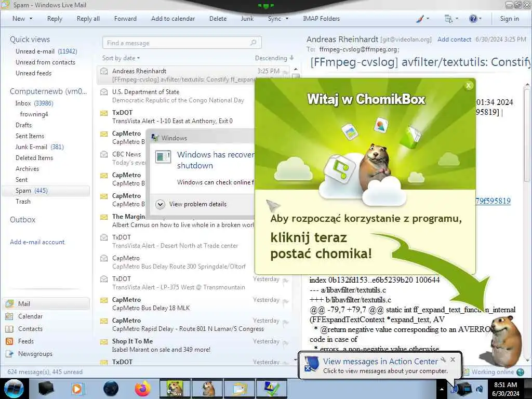Click Forward in the toolbar
The image size is (532, 399).
[x=125, y=19]
